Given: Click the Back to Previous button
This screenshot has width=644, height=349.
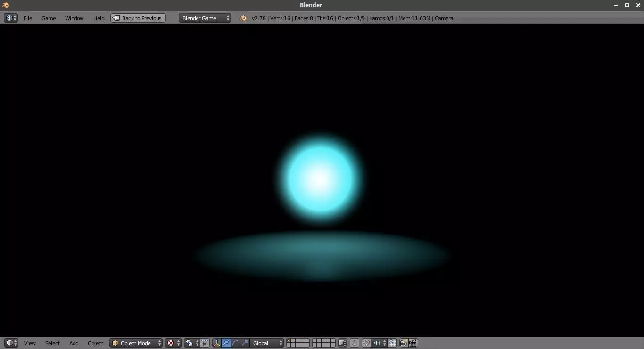Looking at the screenshot, I should pyautogui.click(x=138, y=18).
